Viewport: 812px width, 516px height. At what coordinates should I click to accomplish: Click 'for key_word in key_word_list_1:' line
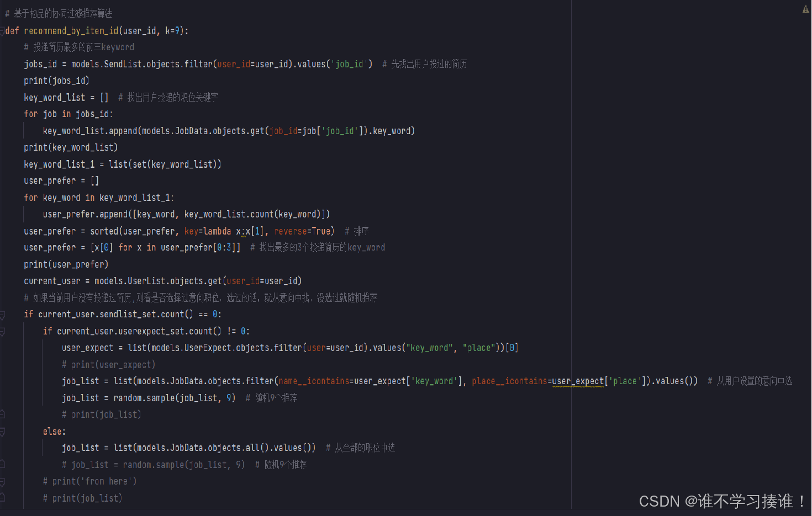99,198
